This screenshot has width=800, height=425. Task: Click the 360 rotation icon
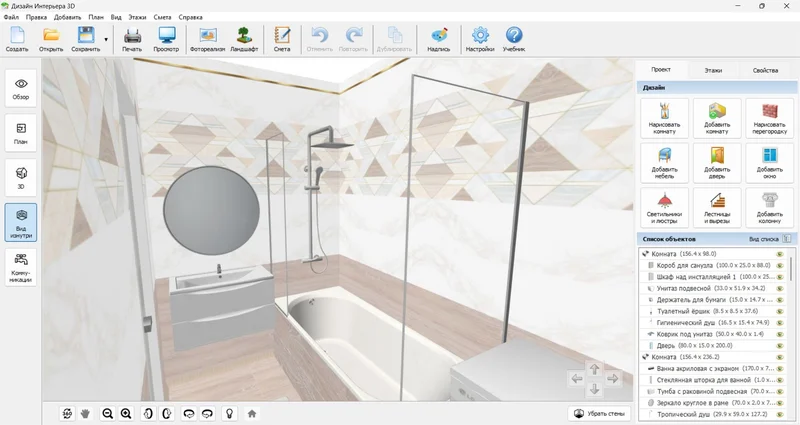click(67, 413)
